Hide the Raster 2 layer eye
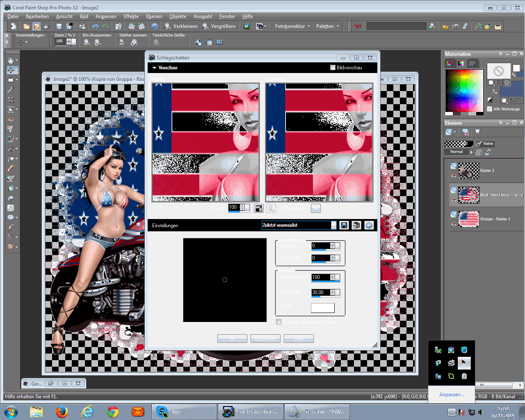This screenshot has height=420, width=525. [x=453, y=176]
